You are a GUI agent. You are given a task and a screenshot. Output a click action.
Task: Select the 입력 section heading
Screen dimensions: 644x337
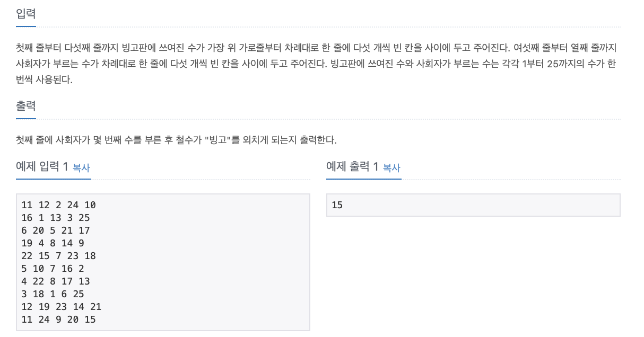coord(25,14)
